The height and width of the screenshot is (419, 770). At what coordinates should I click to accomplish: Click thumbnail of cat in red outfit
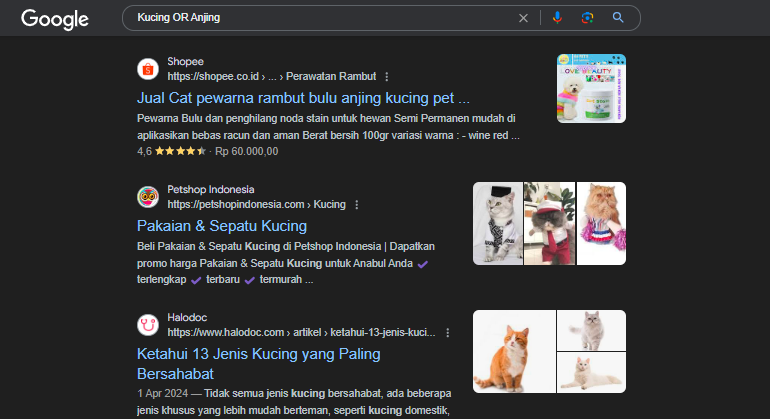tap(550, 223)
